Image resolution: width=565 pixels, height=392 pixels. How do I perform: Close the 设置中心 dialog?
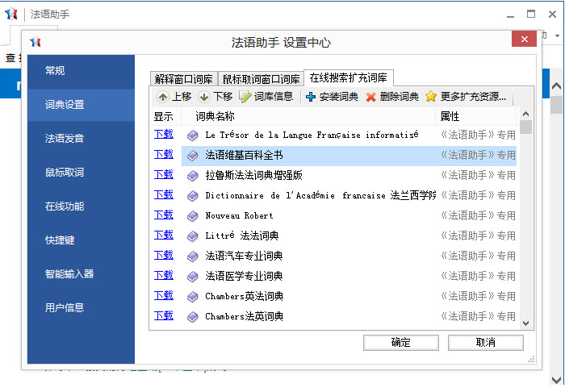coord(524,41)
